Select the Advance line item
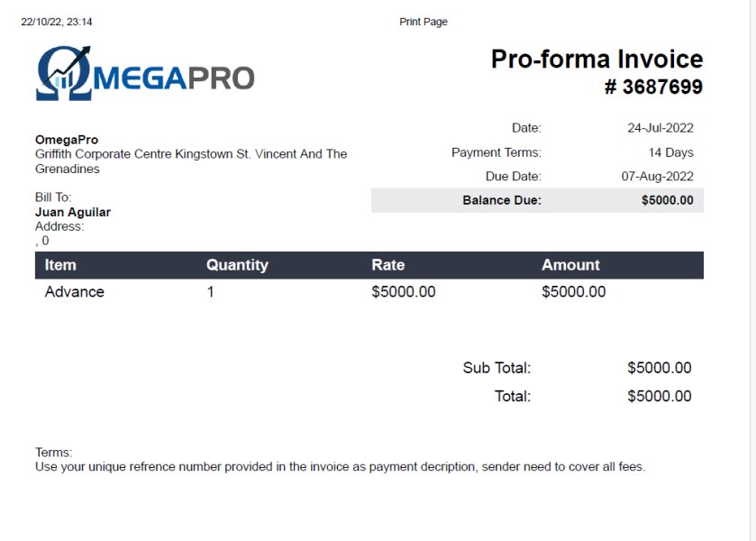This screenshot has height=541, width=756. (x=75, y=292)
